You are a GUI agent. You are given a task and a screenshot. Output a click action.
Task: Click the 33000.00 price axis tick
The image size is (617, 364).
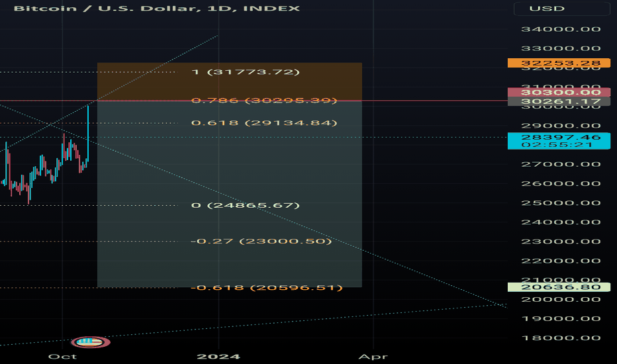pyautogui.click(x=561, y=48)
